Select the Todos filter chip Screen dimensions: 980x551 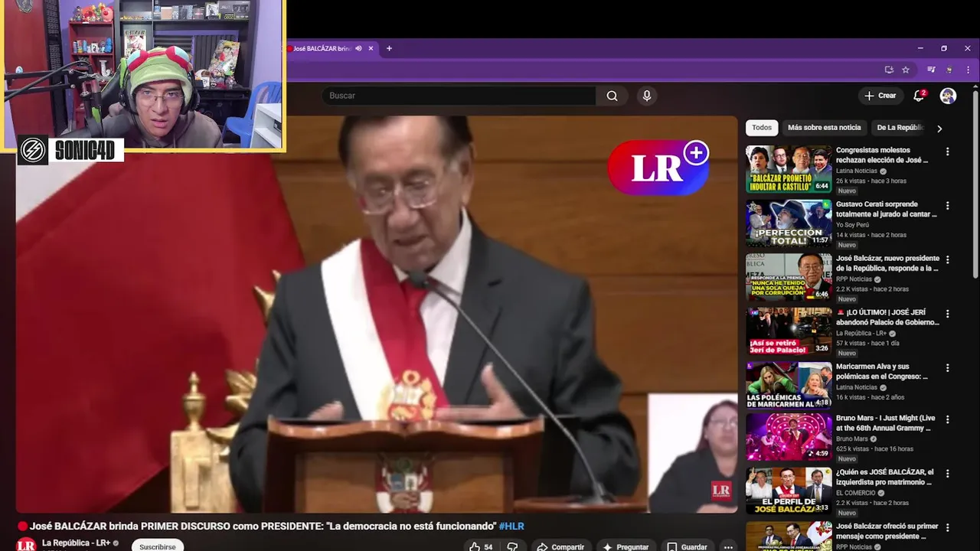click(762, 128)
